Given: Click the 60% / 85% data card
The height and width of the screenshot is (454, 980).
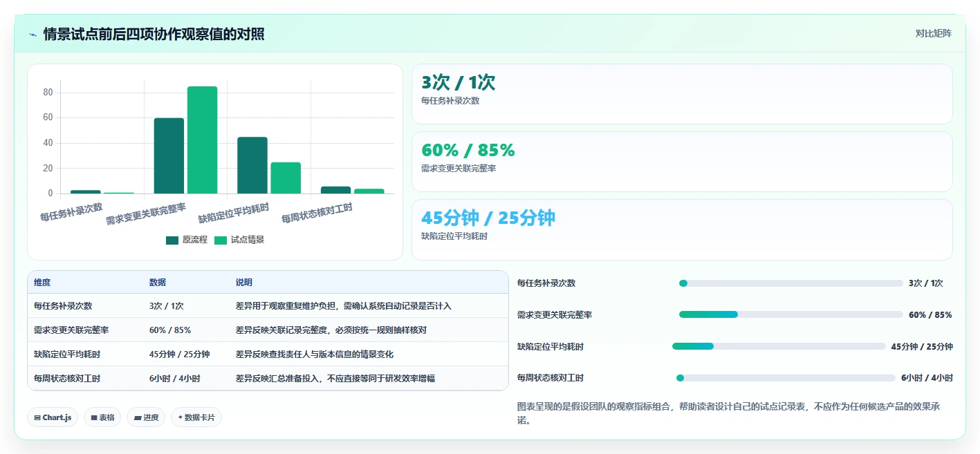Looking at the screenshot, I should [682, 162].
